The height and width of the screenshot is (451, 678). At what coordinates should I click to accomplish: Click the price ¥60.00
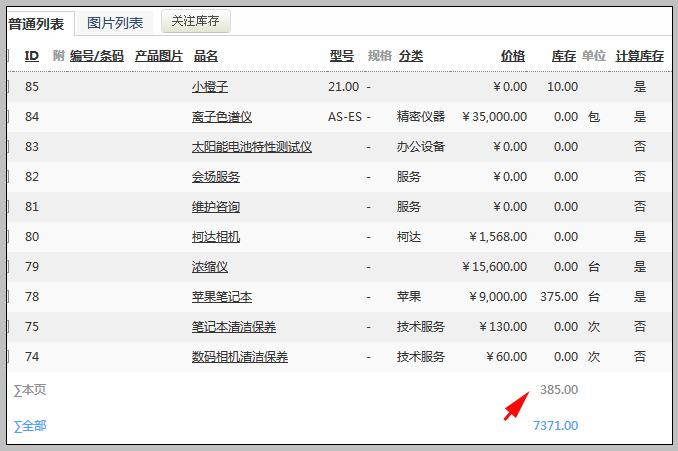click(506, 357)
